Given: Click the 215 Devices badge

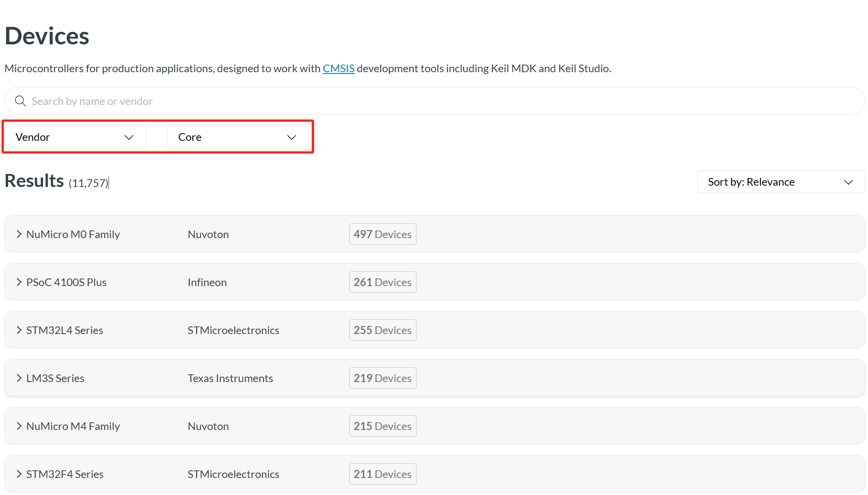Looking at the screenshot, I should click(382, 426).
